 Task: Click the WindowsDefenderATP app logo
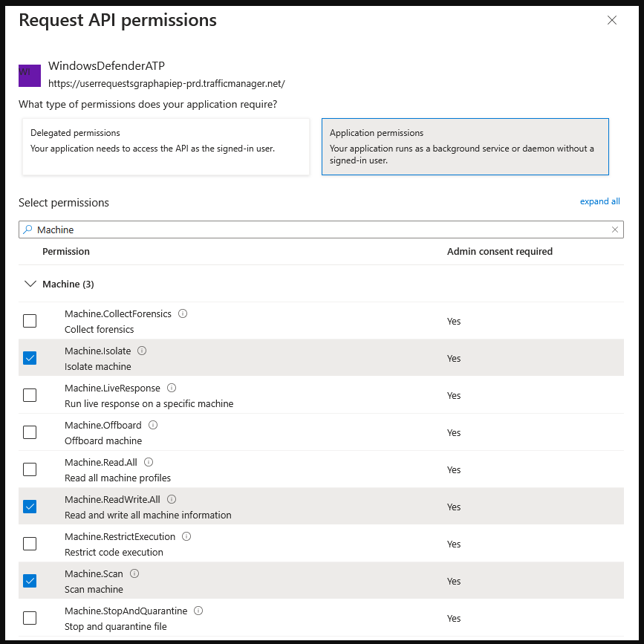[29, 75]
